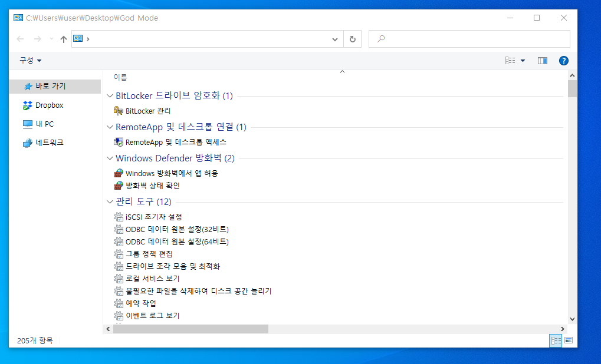Open the view options dropdown arrow
This screenshot has height=364, width=601.
[x=523, y=61]
